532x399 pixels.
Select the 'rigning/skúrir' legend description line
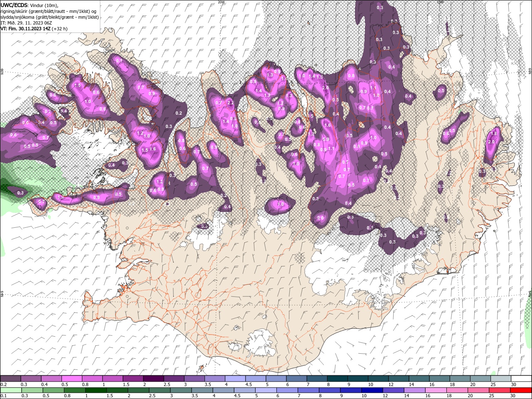[x=49, y=11]
